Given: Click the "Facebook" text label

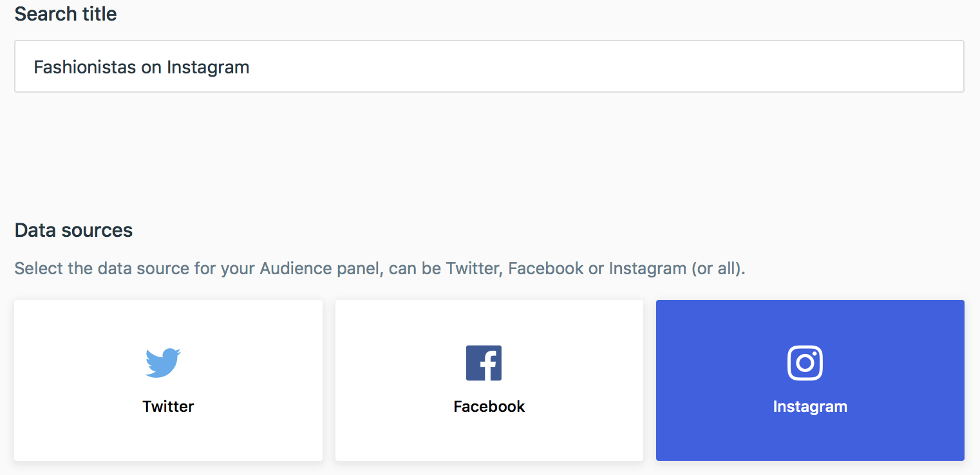Looking at the screenshot, I should tap(489, 407).
